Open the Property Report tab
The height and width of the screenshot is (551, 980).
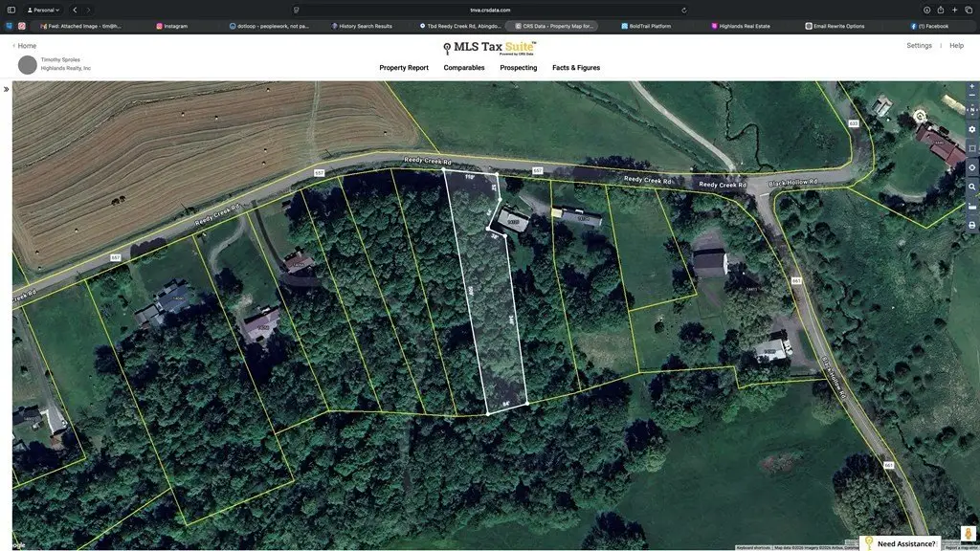pyautogui.click(x=404, y=68)
